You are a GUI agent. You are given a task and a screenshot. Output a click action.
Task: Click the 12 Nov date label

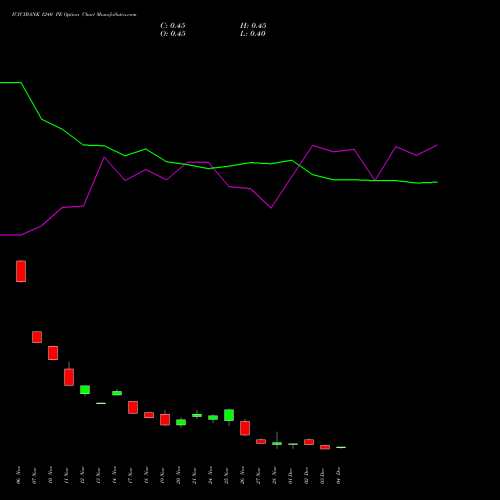click(82, 475)
